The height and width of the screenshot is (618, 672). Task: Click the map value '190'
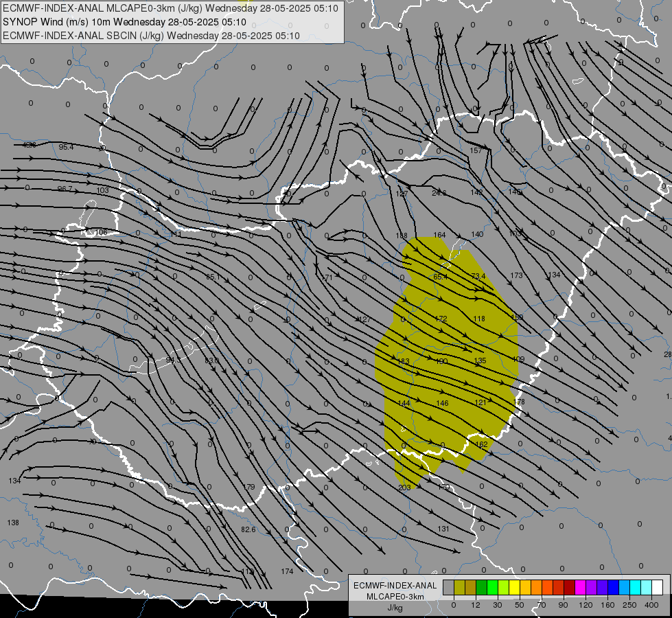[442, 361]
